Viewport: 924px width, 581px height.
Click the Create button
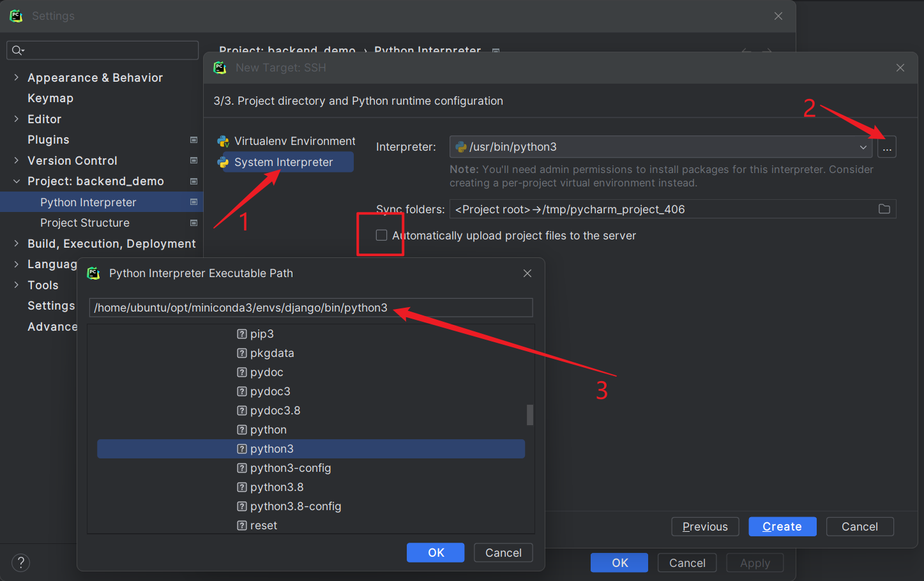click(782, 527)
